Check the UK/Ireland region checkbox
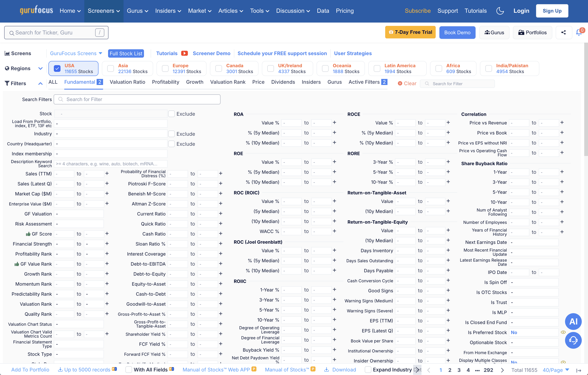 coord(271,68)
